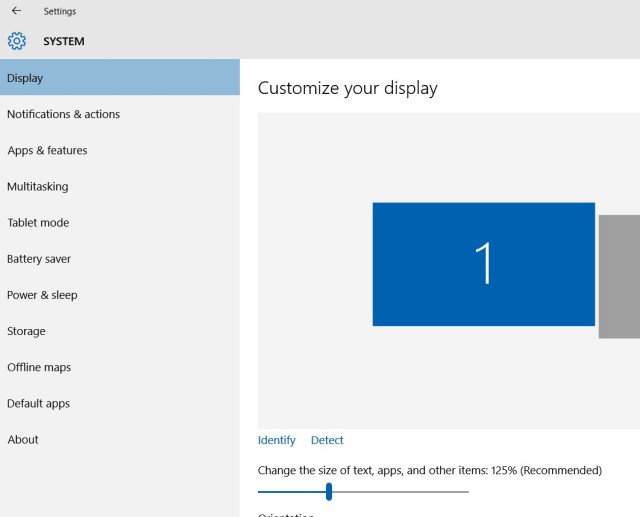640x517 pixels.
Task: Go to Apps & features
Action: [x=47, y=150]
